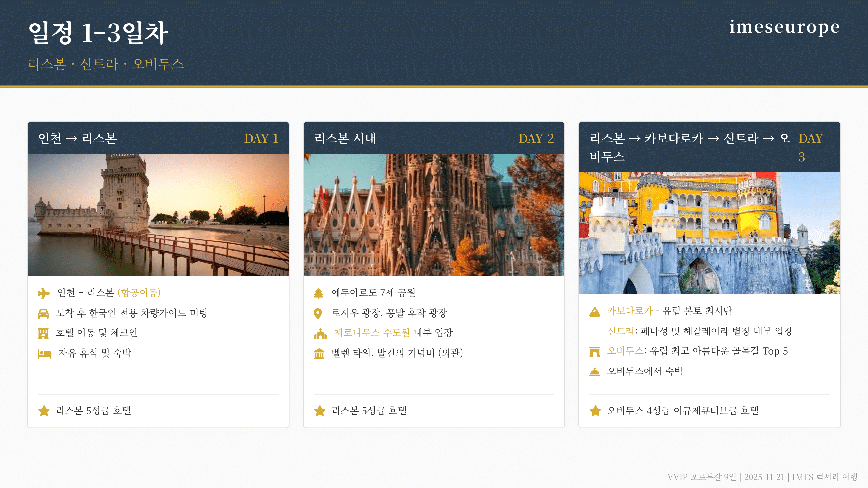Image resolution: width=868 pixels, height=488 pixels.
Task: Click the mountain icon for Cabo da Roca
Action: coord(595,312)
